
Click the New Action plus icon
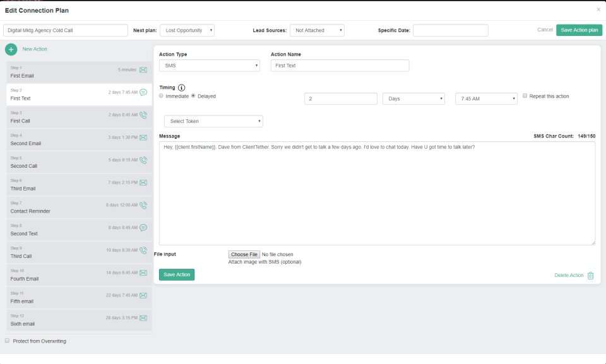[x=11, y=49]
